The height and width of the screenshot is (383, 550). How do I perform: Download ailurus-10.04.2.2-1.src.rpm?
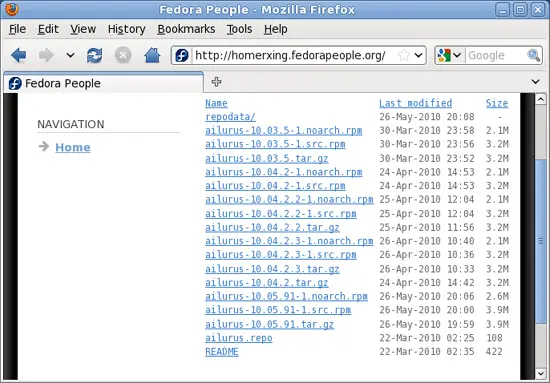point(281,214)
